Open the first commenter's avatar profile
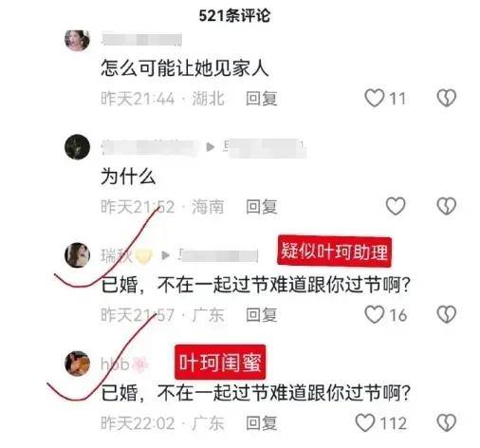The height and width of the screenshot is (448, 480). [x=77, y=40]
